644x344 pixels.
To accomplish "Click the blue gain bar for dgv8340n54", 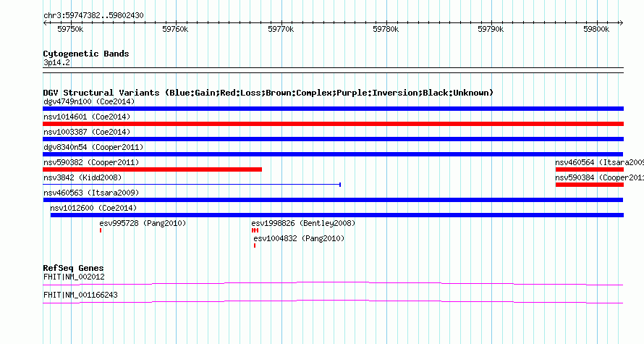I will pos(333,154).
